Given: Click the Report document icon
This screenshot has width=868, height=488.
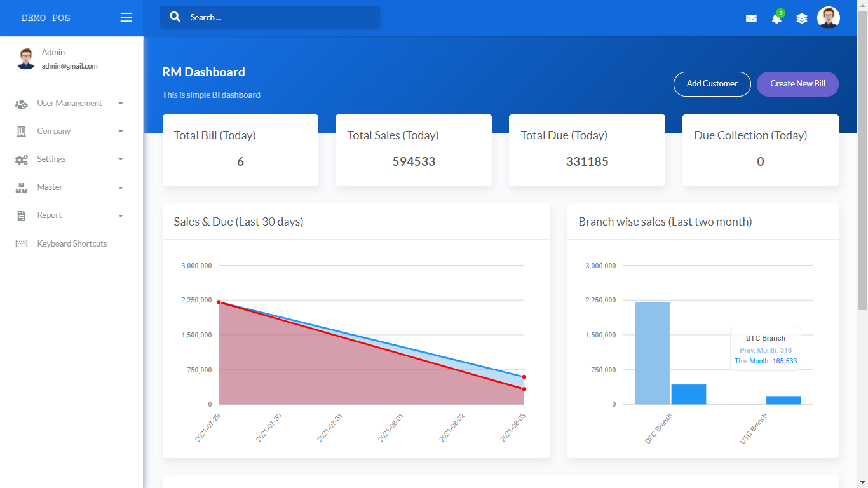Looking at the screenshot, I should [22, 215].
